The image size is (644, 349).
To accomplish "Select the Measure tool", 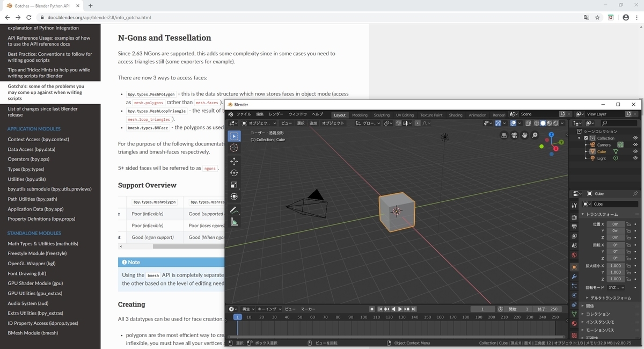I will (234, 221).
